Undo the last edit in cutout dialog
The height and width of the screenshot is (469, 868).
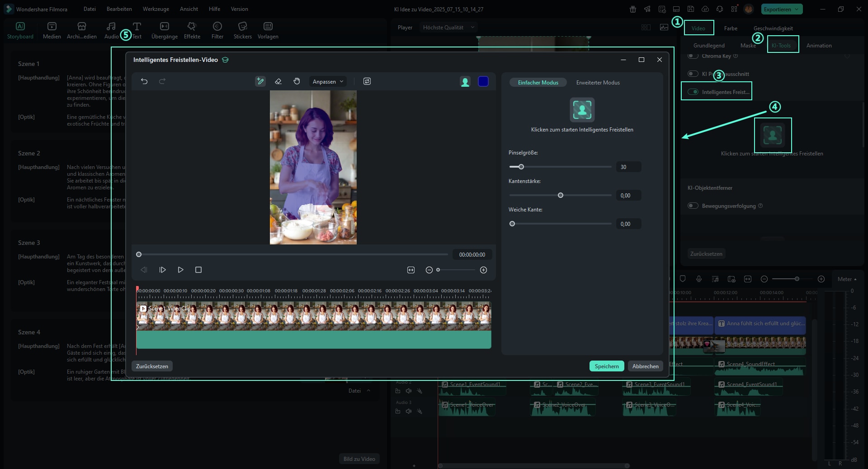144,81
